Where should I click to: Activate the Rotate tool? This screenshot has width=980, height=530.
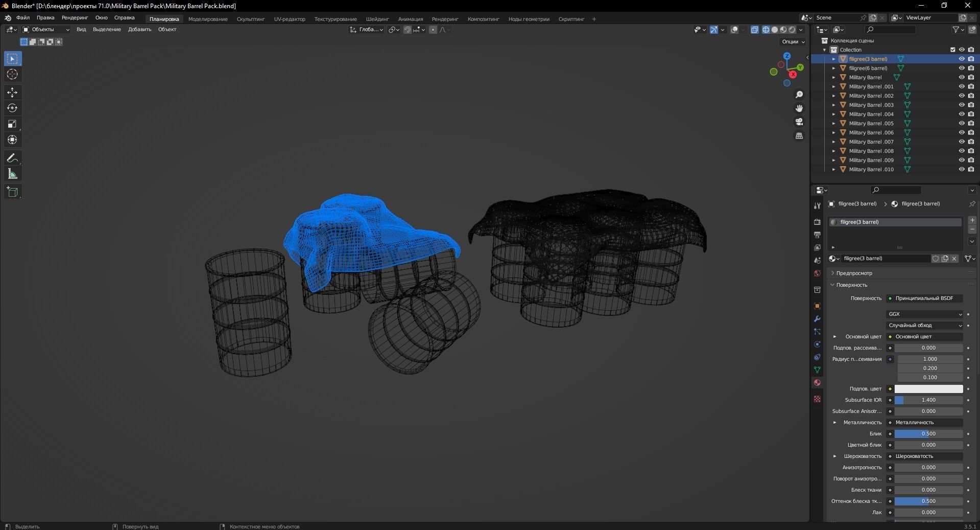click(12, 108)
